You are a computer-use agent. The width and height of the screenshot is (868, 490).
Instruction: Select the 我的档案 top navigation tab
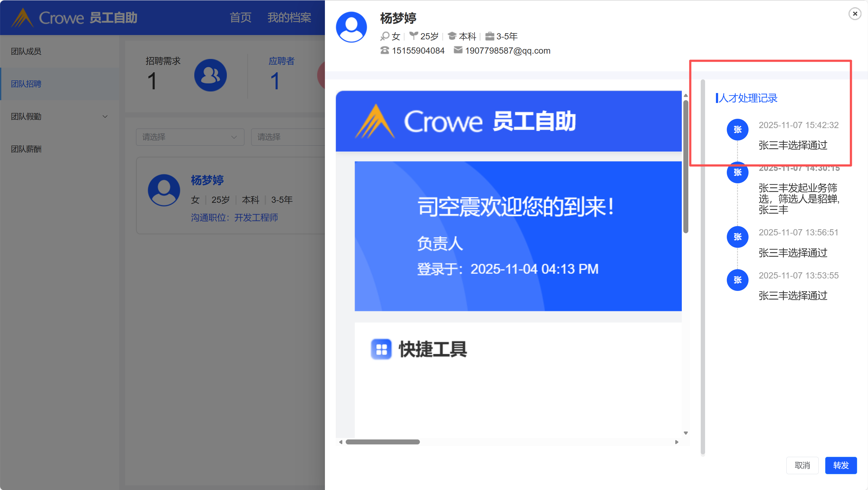click(289, 17)
